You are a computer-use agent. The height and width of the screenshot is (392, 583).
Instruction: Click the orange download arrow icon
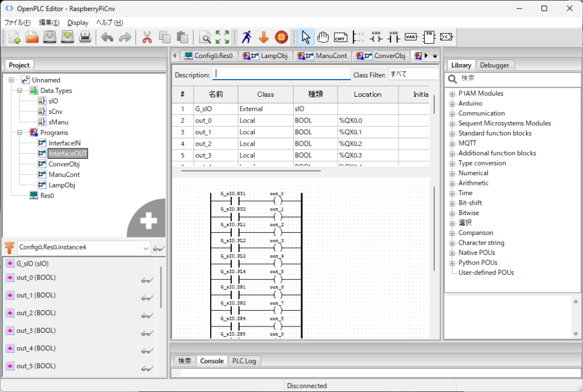[x=264, y=37]
